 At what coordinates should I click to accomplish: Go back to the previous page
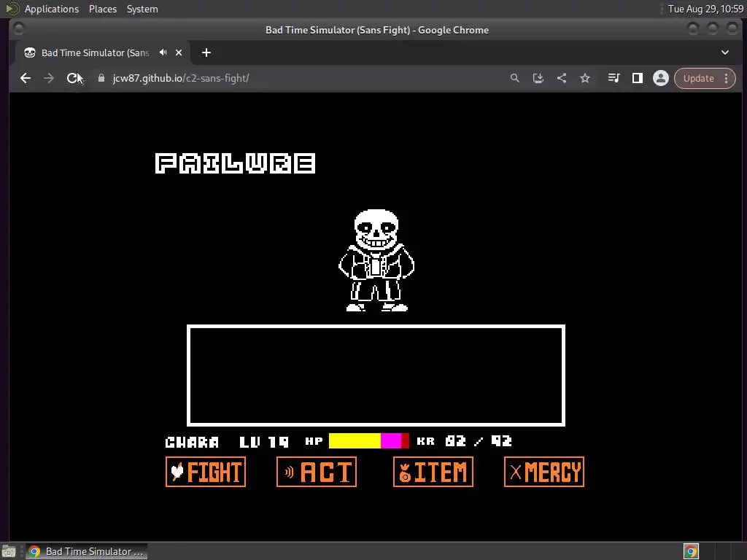(26, 78)
